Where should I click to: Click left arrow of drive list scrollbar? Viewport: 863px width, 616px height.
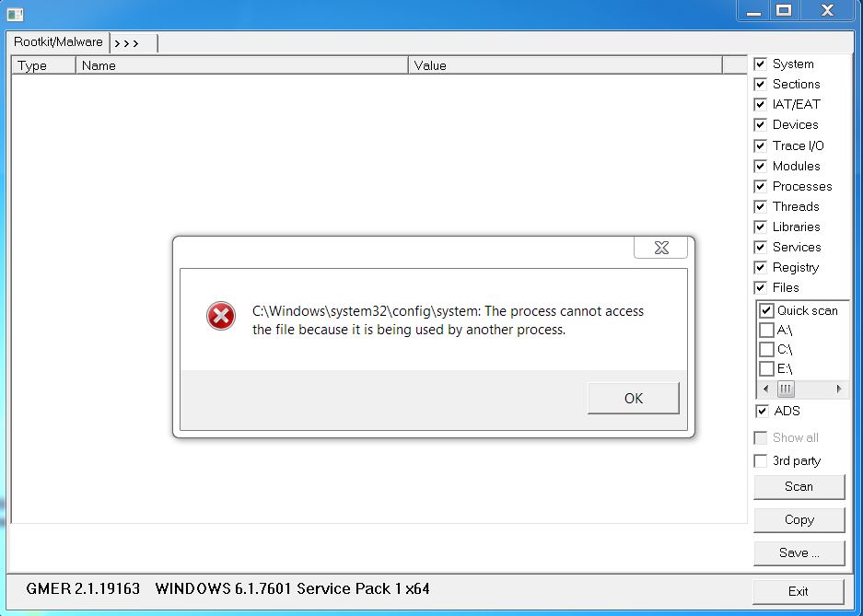coord(765,389)
